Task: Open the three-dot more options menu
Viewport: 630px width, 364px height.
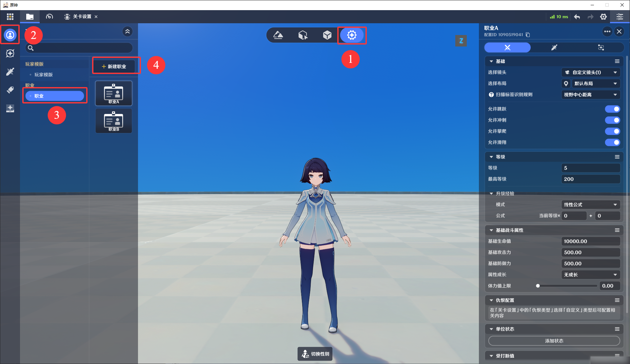Action: pyautogui.click(x=607, y=31)
